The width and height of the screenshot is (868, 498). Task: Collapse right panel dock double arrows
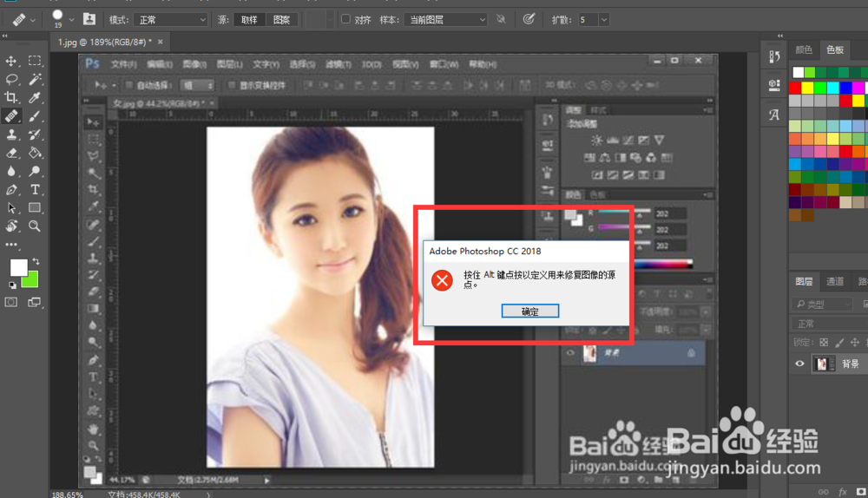(780, 36)
